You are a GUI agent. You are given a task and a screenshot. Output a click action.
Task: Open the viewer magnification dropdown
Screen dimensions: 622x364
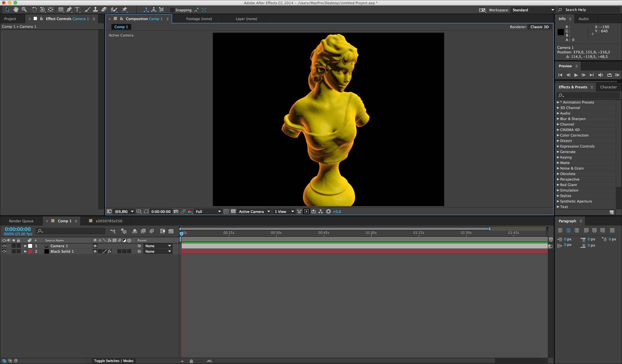point(124,212)
